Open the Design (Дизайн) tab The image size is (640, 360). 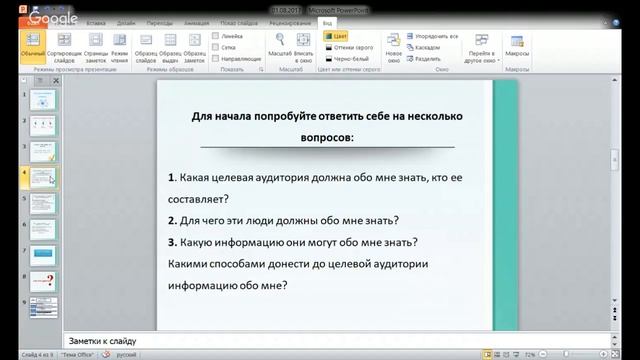coord(126,23)
